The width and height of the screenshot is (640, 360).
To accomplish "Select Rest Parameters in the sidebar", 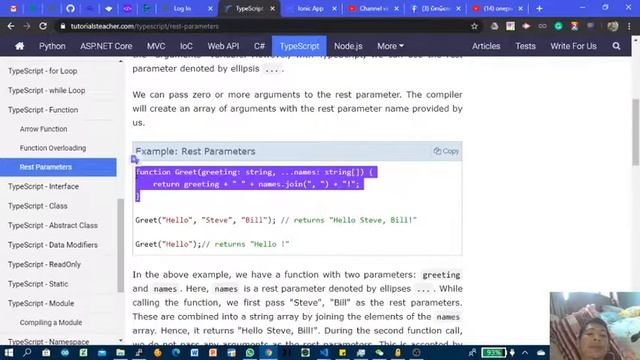I will (x=58, y=167).
